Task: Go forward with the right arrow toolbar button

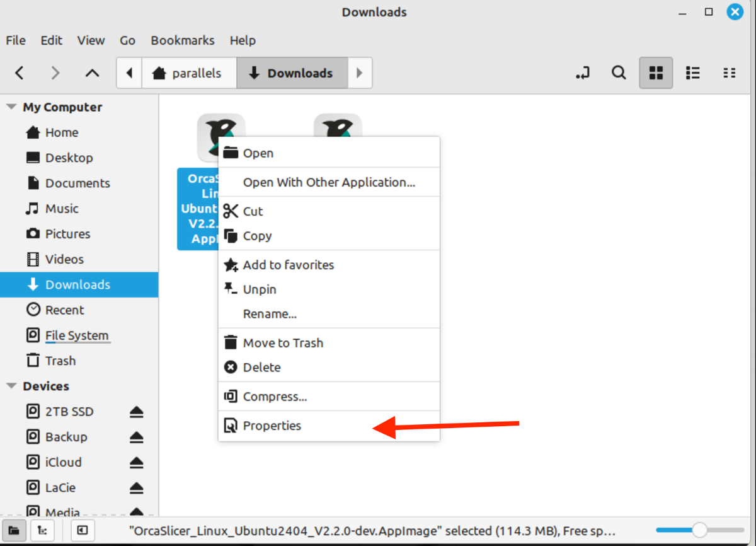Action: pyautogui.click(x=55, y=73)
